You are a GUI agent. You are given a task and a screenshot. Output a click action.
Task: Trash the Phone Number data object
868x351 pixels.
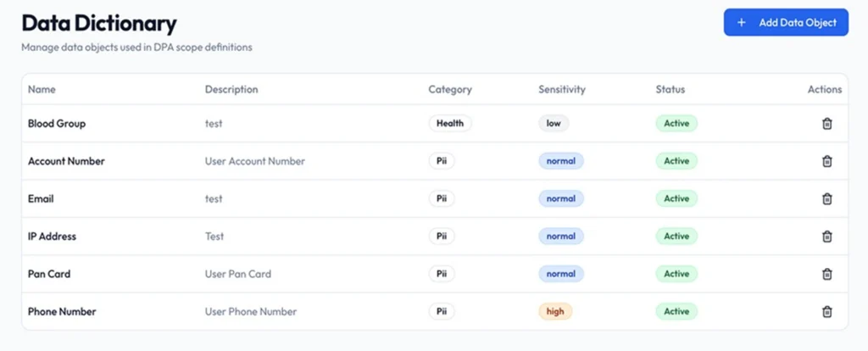pyautogui.click(x=827, y=311)
